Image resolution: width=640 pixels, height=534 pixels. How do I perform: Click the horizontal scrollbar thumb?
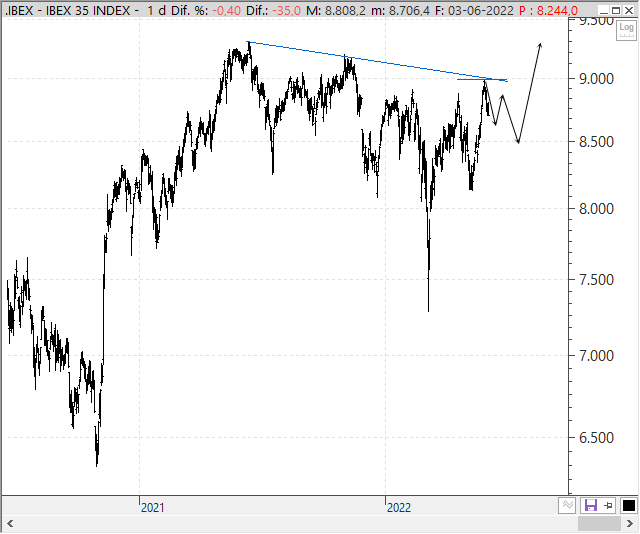click(x=600, y=523)
